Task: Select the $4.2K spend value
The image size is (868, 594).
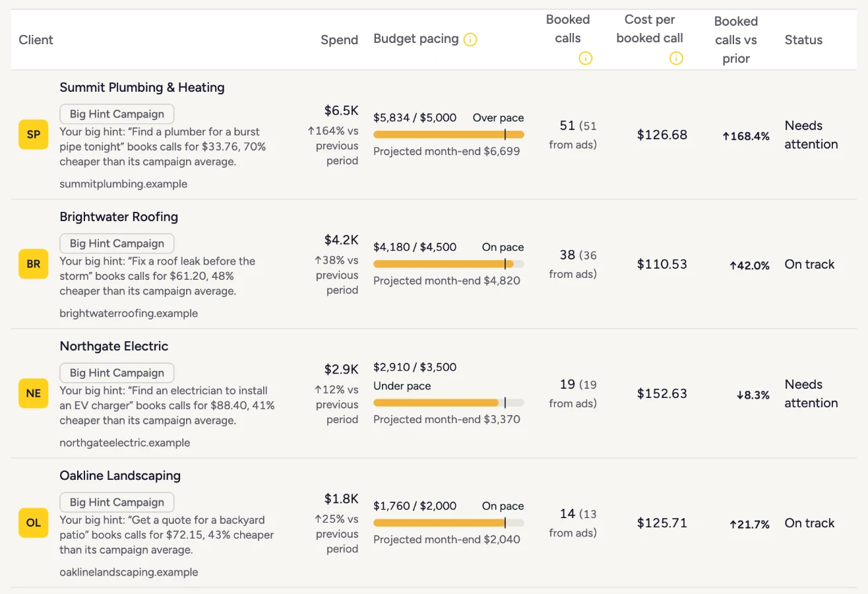Action: 341,240
